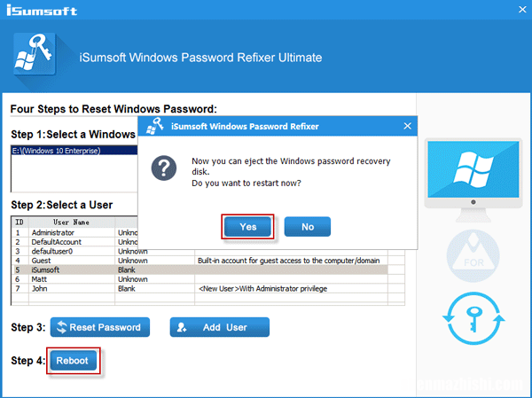532x398 pixels.
Task: Minimize the main application window
Action: [x=499, y=9]
